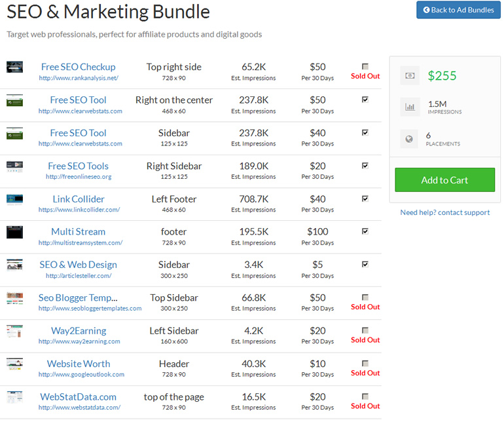The height and width of the screenshot is (422, 504).
Task: Follow the multistreamsystem.com URL link
Action: 80,243
